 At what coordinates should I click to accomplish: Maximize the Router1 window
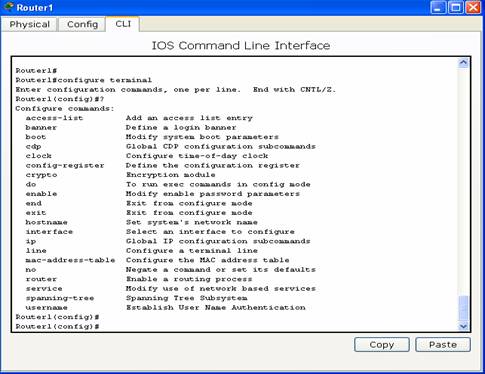455,7
